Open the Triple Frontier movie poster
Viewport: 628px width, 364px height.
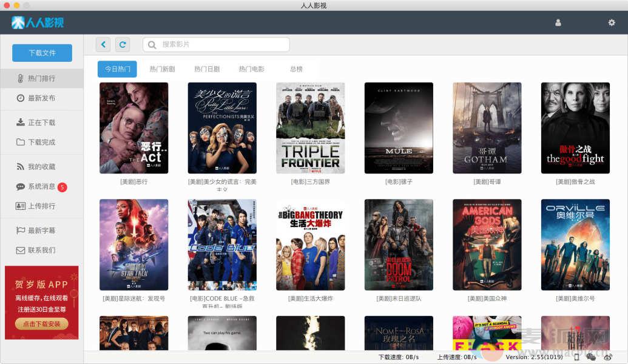point(310,128)
